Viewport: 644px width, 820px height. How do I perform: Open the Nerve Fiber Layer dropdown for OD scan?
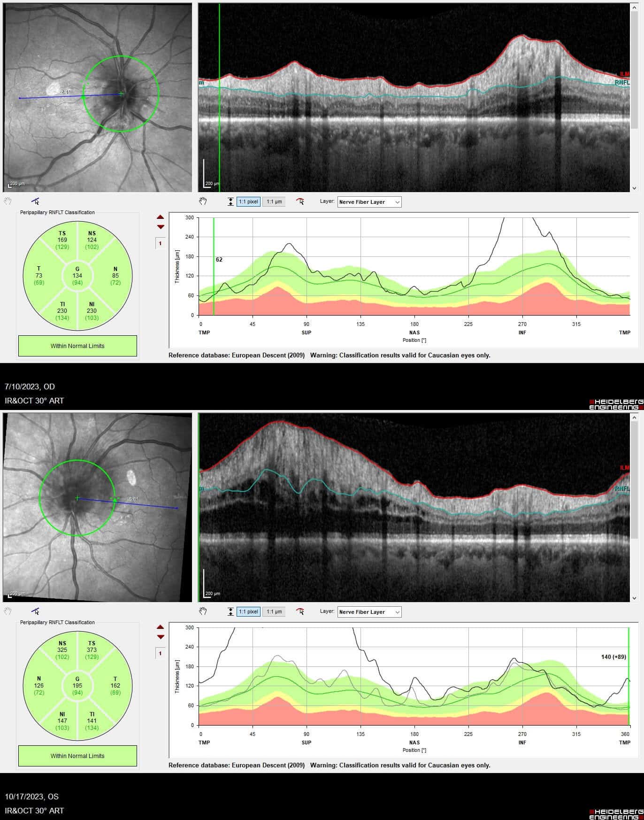pyautogui.click(x=369, y=202)
